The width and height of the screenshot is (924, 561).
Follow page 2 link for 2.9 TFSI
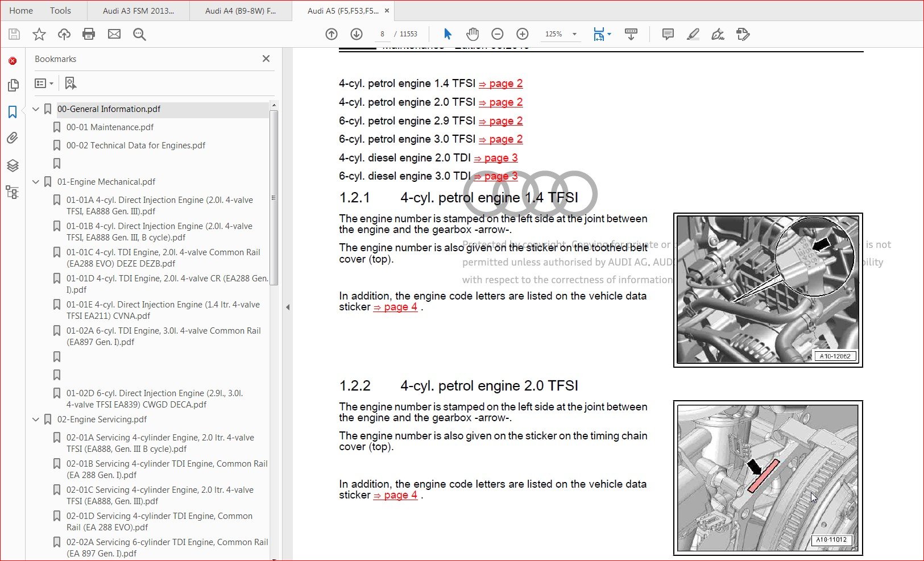500,121
